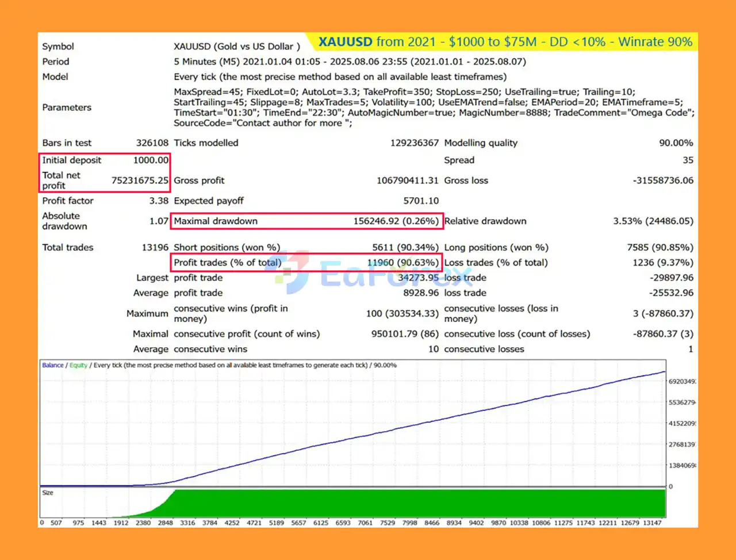The width and height of the screenshot is (736, 560).
Task: Click the Size label in lower chart
Action: [48, 493]
